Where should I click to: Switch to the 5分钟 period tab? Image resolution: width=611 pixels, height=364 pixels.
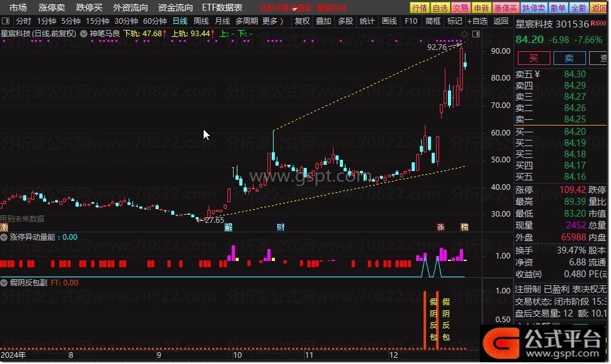coord(71,21)
